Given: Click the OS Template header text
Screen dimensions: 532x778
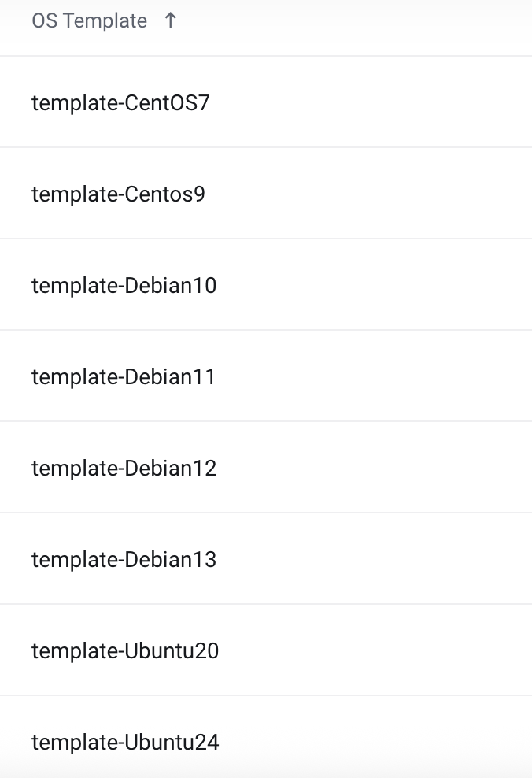Looking at the screenshot, I should pos(89,21).
